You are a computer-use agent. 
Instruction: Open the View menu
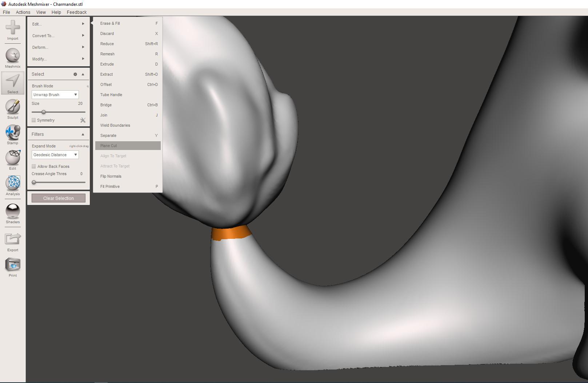click(x=41, y=12)
